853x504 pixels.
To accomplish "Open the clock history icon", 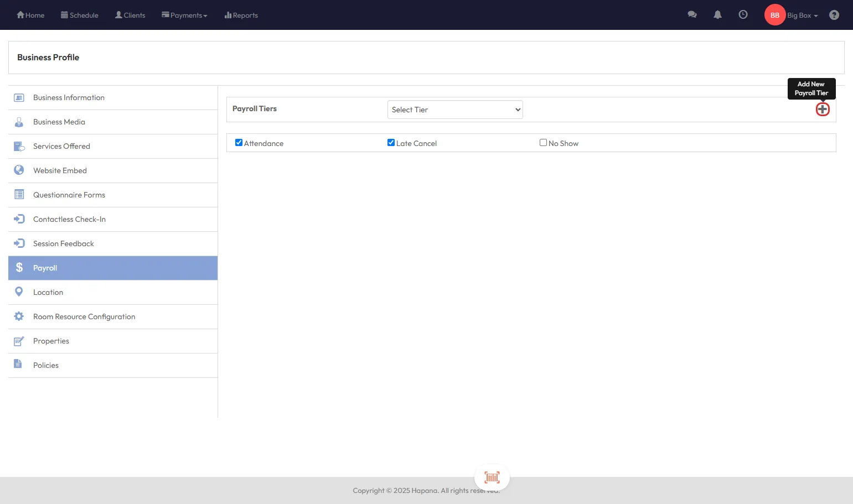I will point(743,15).
